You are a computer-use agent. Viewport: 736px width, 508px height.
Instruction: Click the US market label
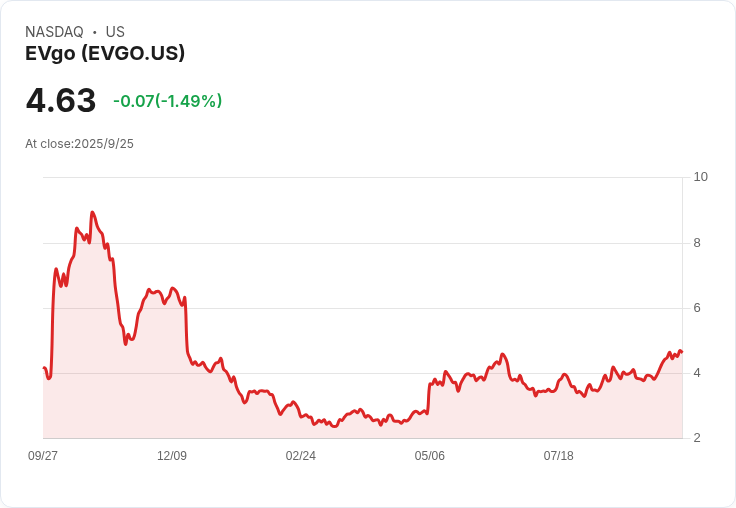point(115,32)
